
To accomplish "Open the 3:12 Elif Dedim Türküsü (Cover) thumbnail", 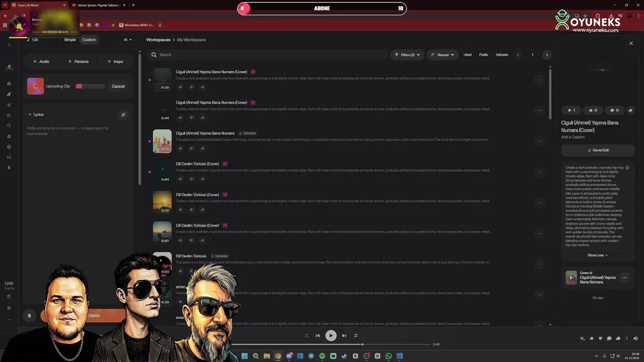I will click(162, 203).
